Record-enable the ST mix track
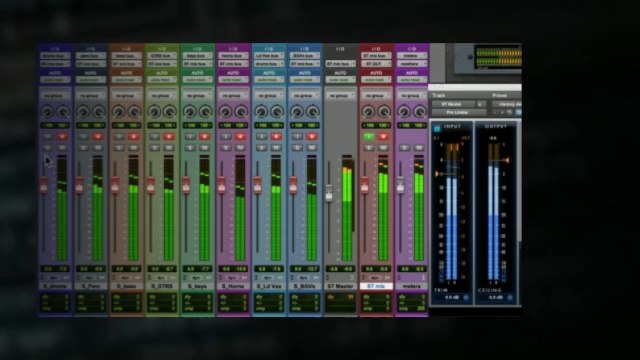 383,136
